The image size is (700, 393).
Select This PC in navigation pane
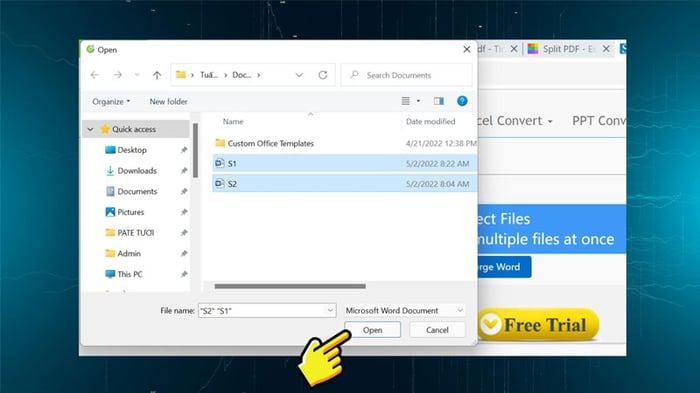(130, 274)
